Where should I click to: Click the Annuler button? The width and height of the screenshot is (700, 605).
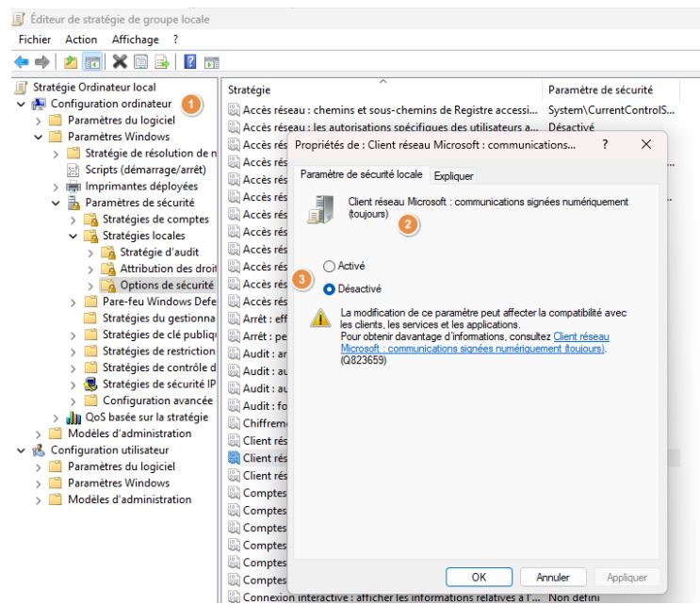tap(553, 578)
